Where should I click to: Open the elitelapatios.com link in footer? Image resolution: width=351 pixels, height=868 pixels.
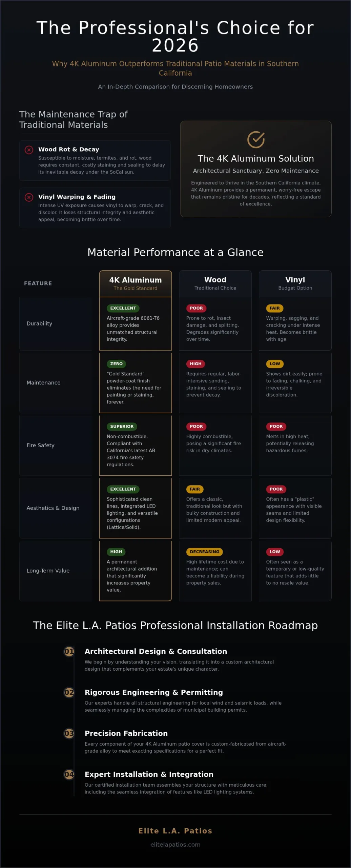pos(175,845)
